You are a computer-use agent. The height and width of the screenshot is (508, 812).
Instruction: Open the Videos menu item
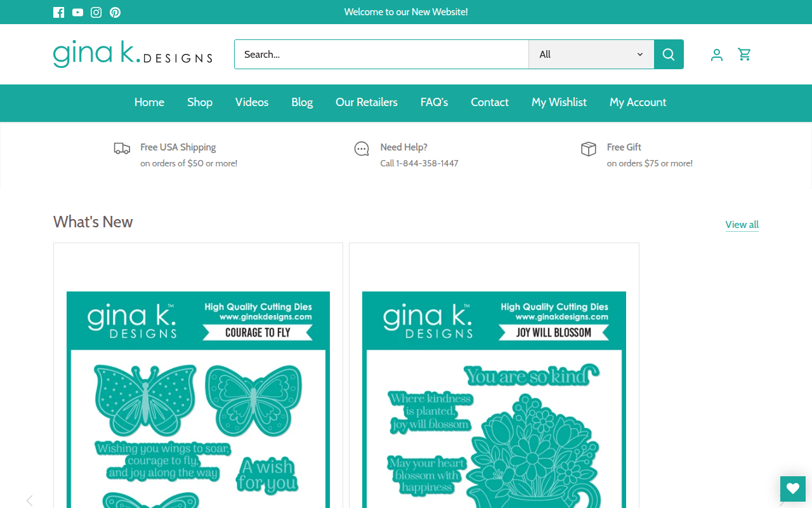(x=252, y=102)
